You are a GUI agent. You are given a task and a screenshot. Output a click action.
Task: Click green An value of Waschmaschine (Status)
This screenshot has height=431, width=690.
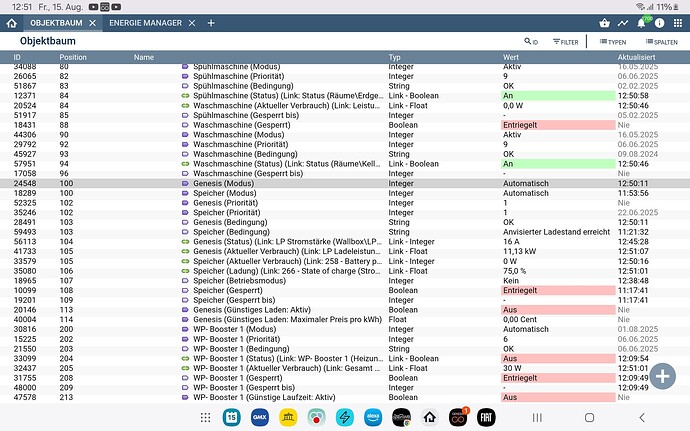(558, 164)
